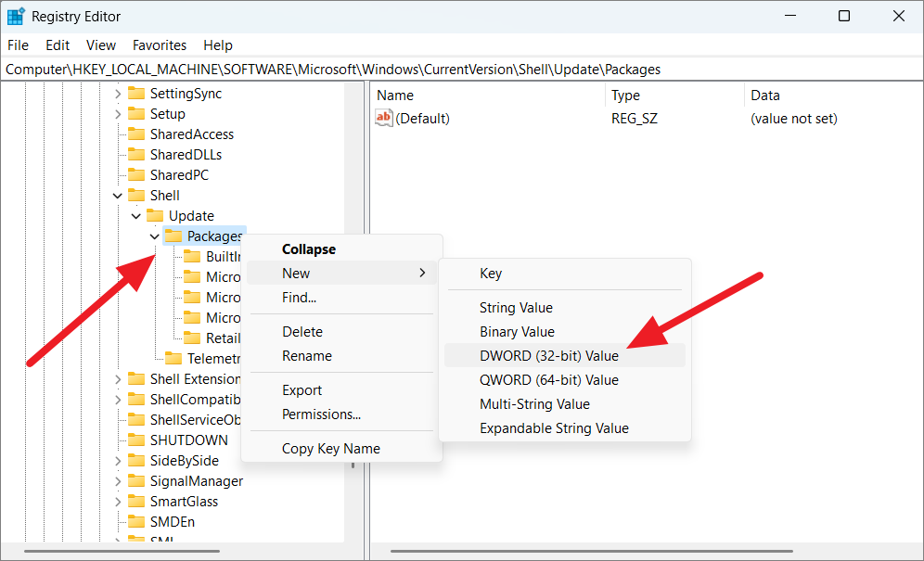The image size is (924, 561).
Task: Select DWORD (32-bit) Value
Action: 565,356
